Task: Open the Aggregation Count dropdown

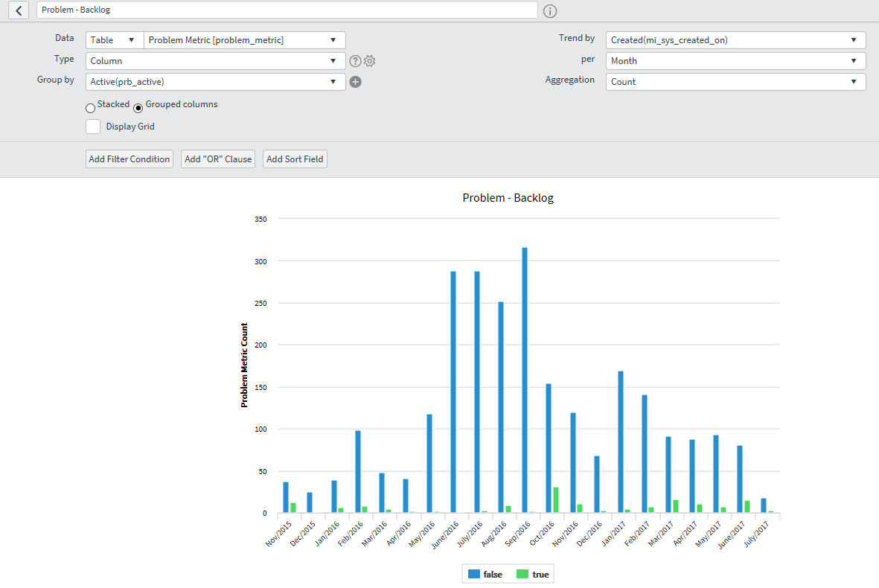Action: 735,82
